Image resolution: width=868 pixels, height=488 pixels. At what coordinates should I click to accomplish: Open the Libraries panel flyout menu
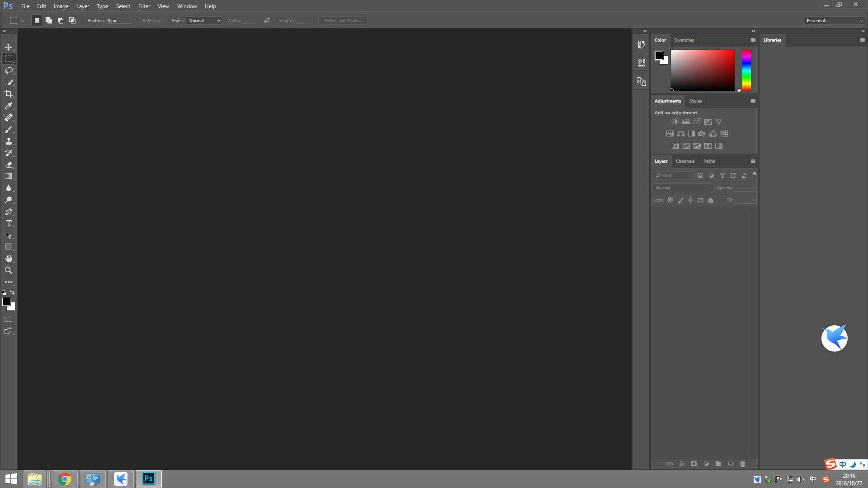862,40
